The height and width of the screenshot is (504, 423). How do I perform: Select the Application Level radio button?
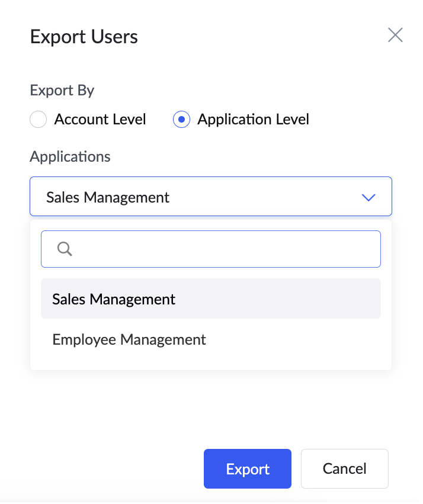point(181,120)
